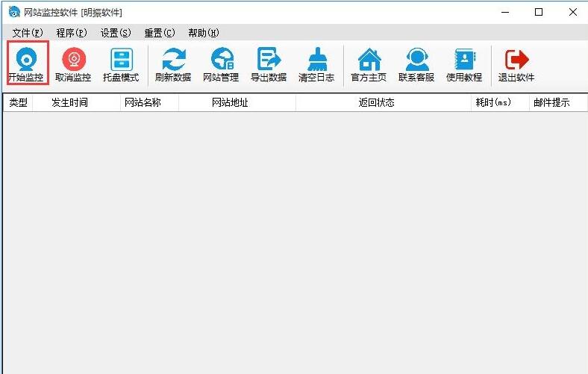
Task: Open the 帮助(H) menu
Action: [204, 33]
